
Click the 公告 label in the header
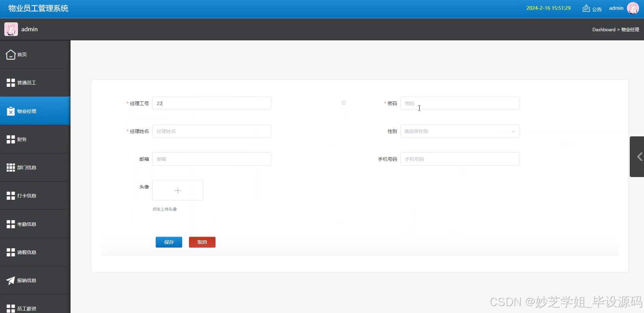[597, 9]
